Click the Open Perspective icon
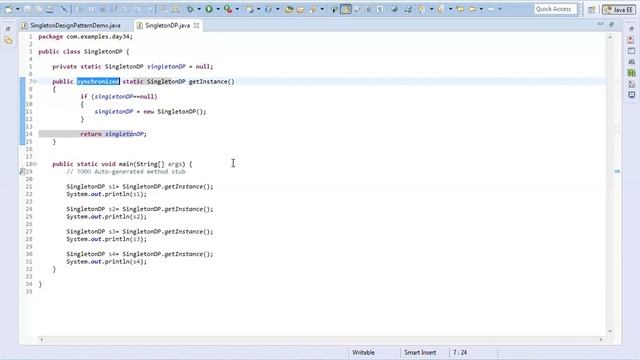The image size is (640, 360). point(591,9)
